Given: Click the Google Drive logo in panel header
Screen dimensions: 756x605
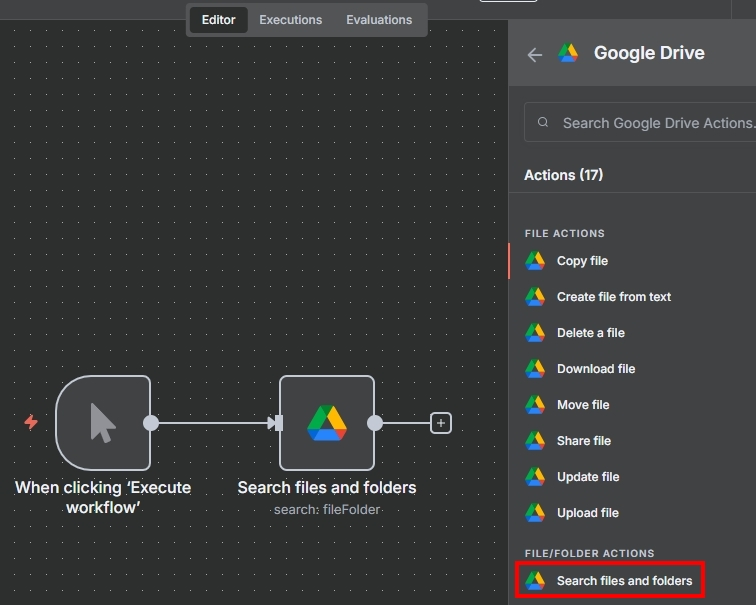Looking at the screenshot, I should [x=568, y=53].
